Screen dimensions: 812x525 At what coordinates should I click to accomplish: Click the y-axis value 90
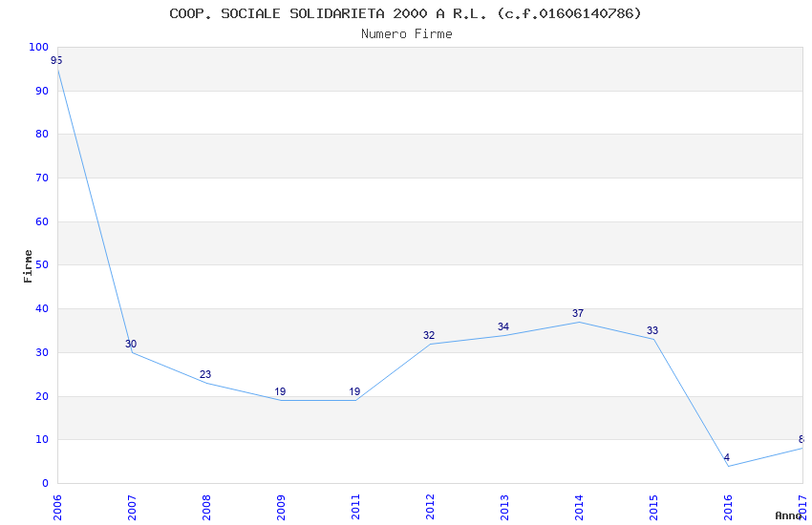point(42,91)
